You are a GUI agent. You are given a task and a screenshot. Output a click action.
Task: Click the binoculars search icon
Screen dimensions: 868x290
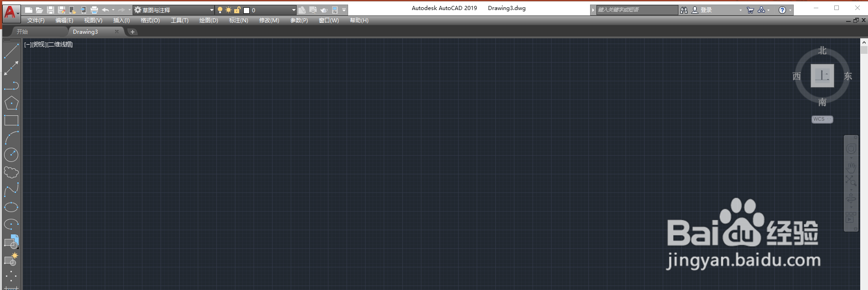(x=684, y=10)
